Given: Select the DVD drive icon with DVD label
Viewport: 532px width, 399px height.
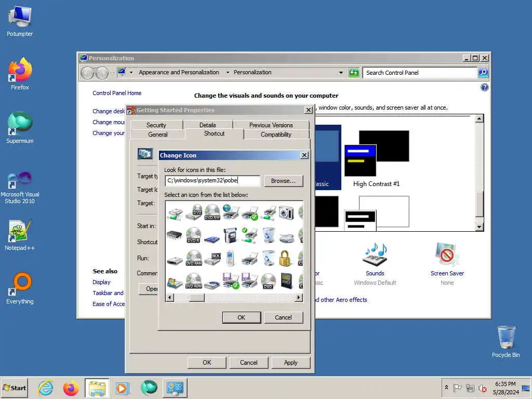Looking at the screenshot, I should coord(194,212).
